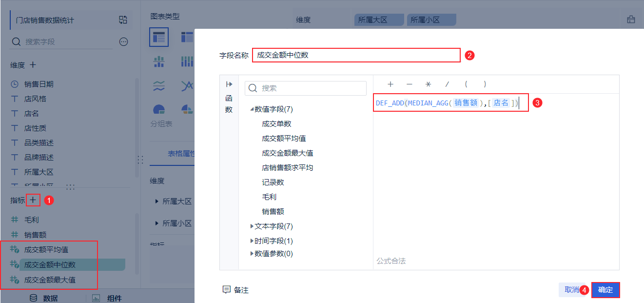Select the 店名 dimension in the left list
This screenshot has height=303, width=644.
[32, 113]
